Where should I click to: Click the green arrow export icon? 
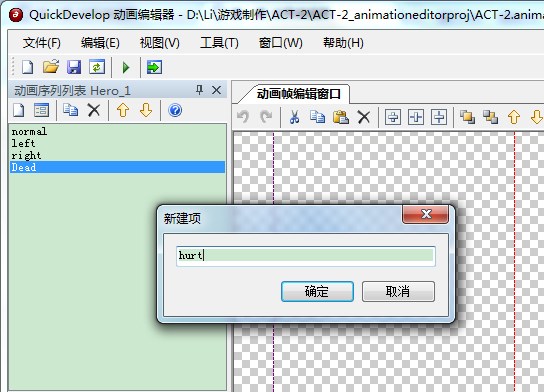click(154, 67)
